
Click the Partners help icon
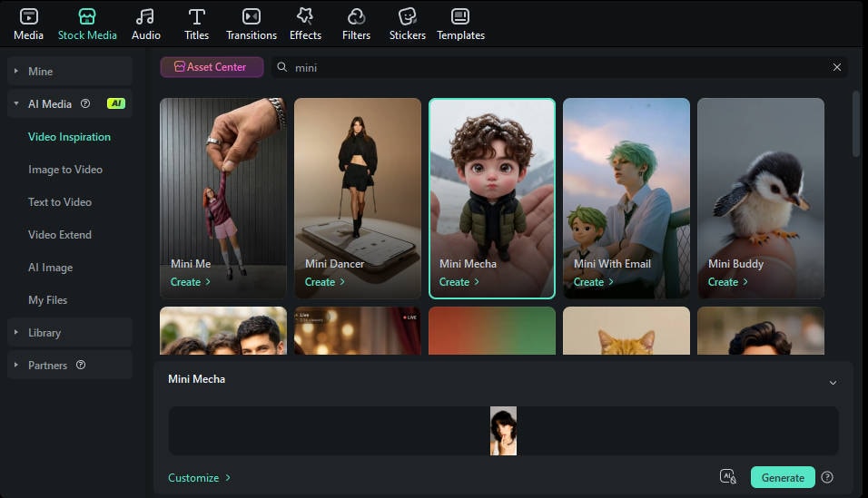coord(81,365)
